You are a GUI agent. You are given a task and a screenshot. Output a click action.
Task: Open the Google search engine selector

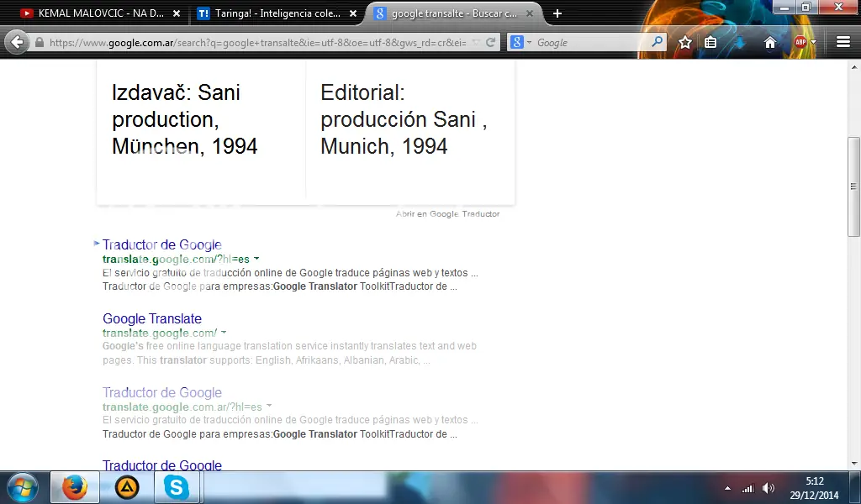pos(520,42)
